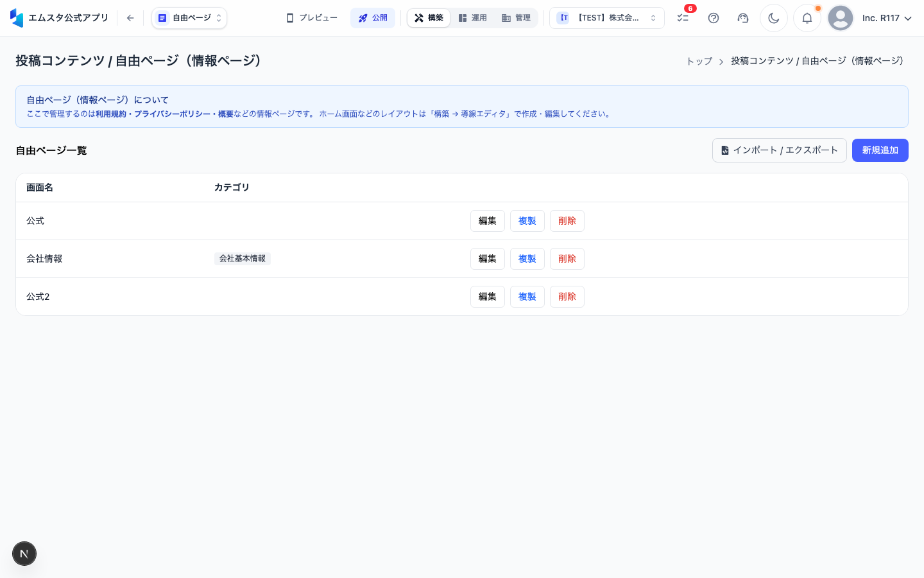Image resolution: width=924 pixels, height=578 pixels.
Task: Click the 自由ページ（情報ページ）について notice title
Action: coord(98,100)
